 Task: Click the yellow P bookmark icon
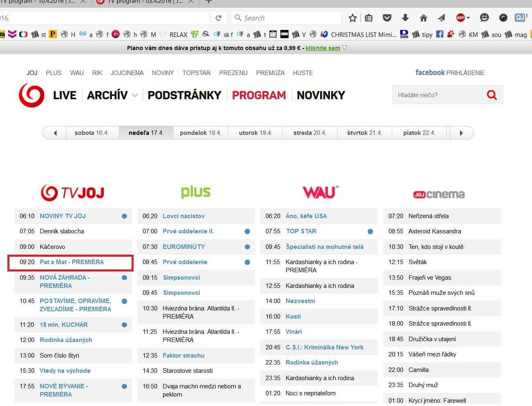53,34
